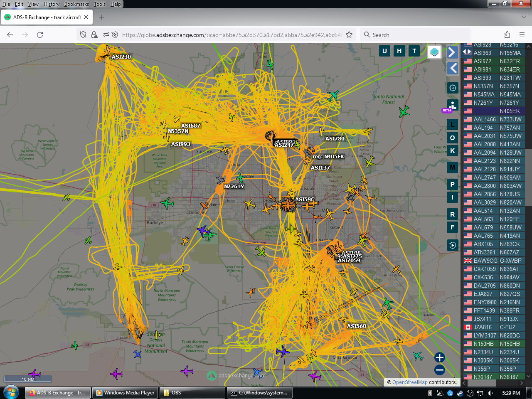Select the JZA816 C-FIJZ row
This screenshot has width=532, height=399.
(x=494, y=327)
